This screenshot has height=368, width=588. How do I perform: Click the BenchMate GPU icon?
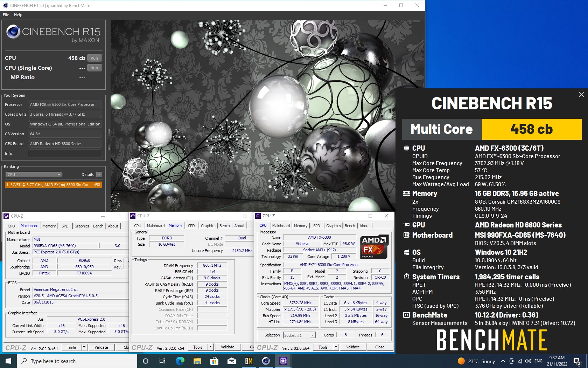coord(406,225)
